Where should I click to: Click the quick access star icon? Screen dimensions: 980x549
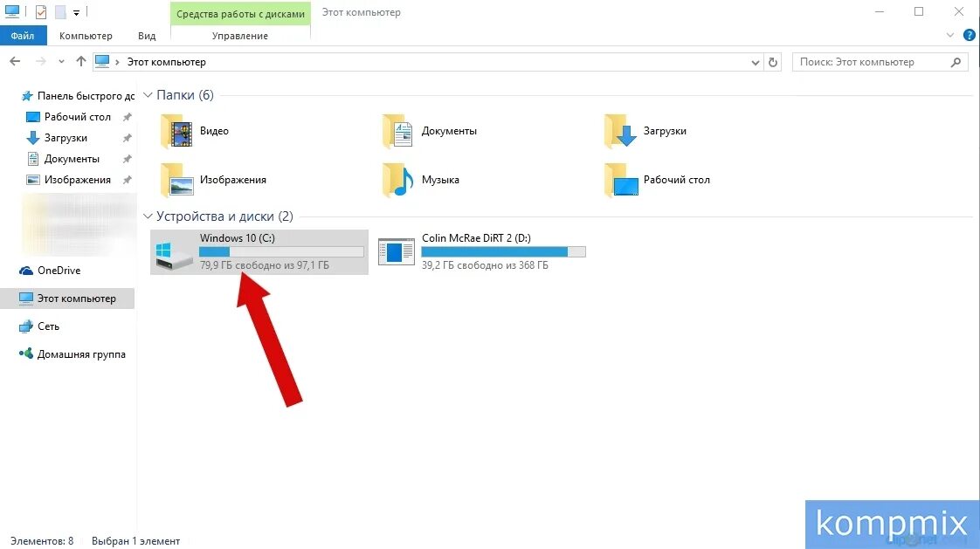pyautogui.click(x=27, y=95)
